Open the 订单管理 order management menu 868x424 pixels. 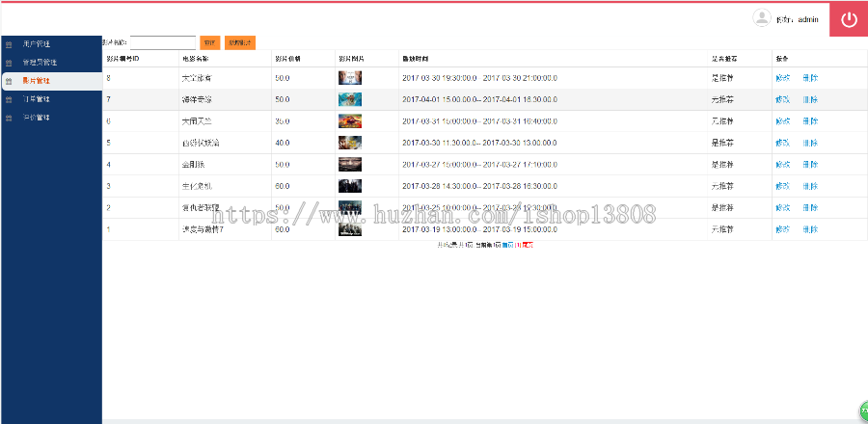pos(37,99)
